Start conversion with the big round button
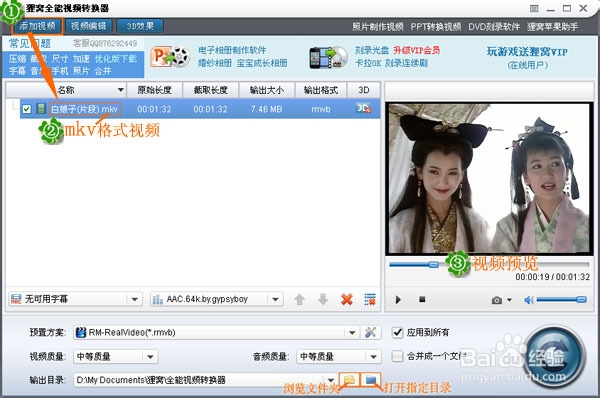Viewport: 600px width, 398px height. click(x=554, y=356)
